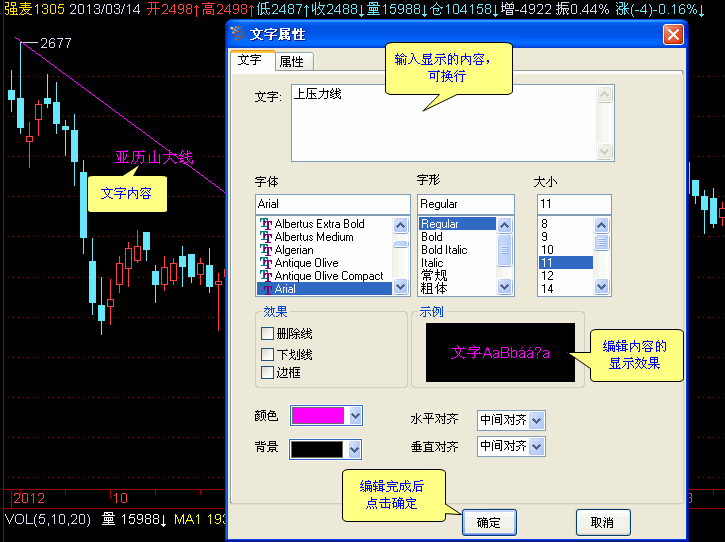Choose the Antique Olive font

point(306,263)
